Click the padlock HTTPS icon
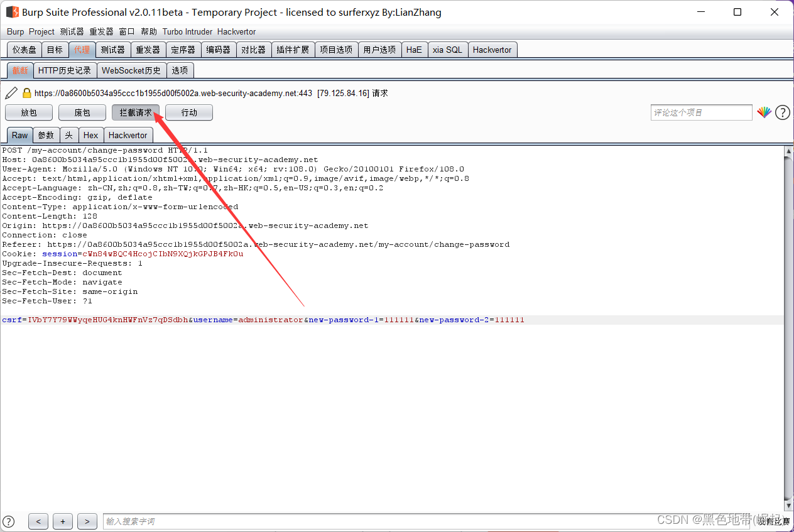The image size is (794, 532). tap(27, 93)
